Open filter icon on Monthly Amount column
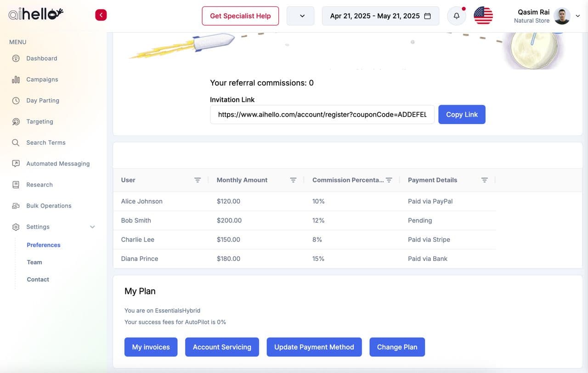Viewport: 588px width, 373px height. tap(293, 180)
